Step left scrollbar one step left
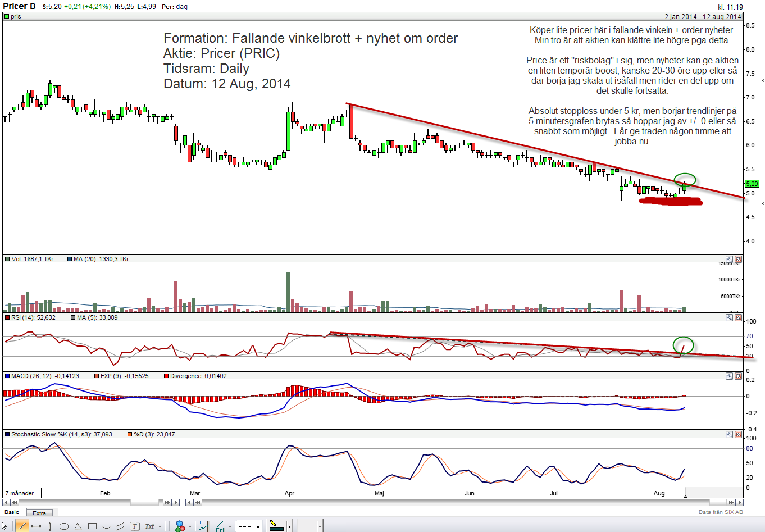The height and width of the screenshot is (532, 765). pos(7,502)
